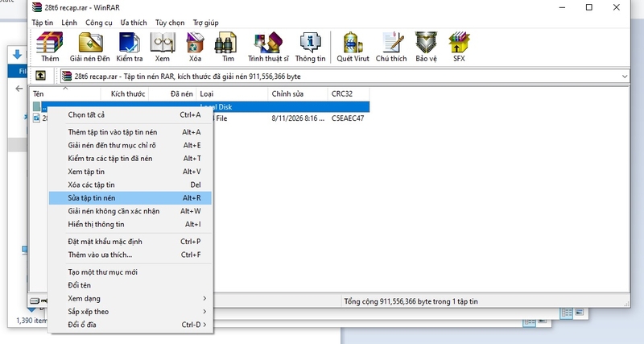
Task: Click the back arrow in the Explorer window
Action: [x=19, y=89]
